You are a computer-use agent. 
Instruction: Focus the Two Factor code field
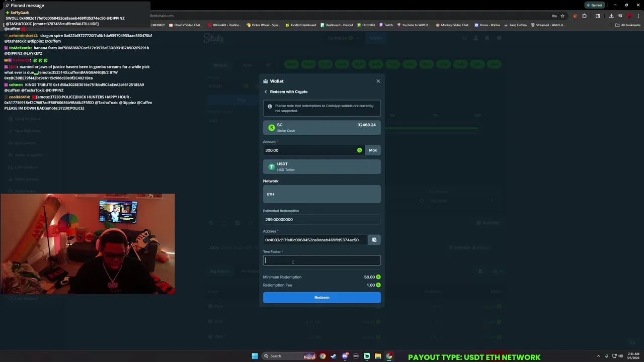(321, 260)
